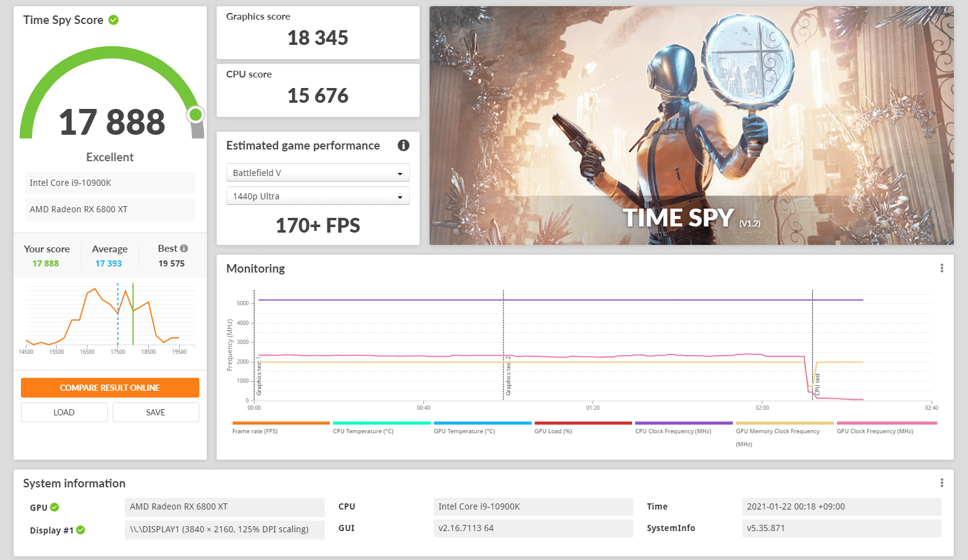Click the Graphics score value 18 345
Image resolution: width=968 pixels, height=560 pixels.
tap(318, 38)
